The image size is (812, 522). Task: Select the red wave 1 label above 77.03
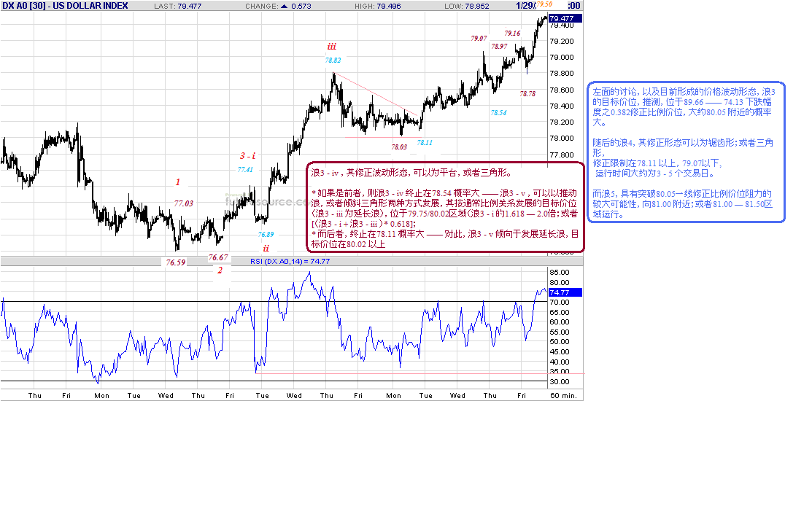pos(177,182)
